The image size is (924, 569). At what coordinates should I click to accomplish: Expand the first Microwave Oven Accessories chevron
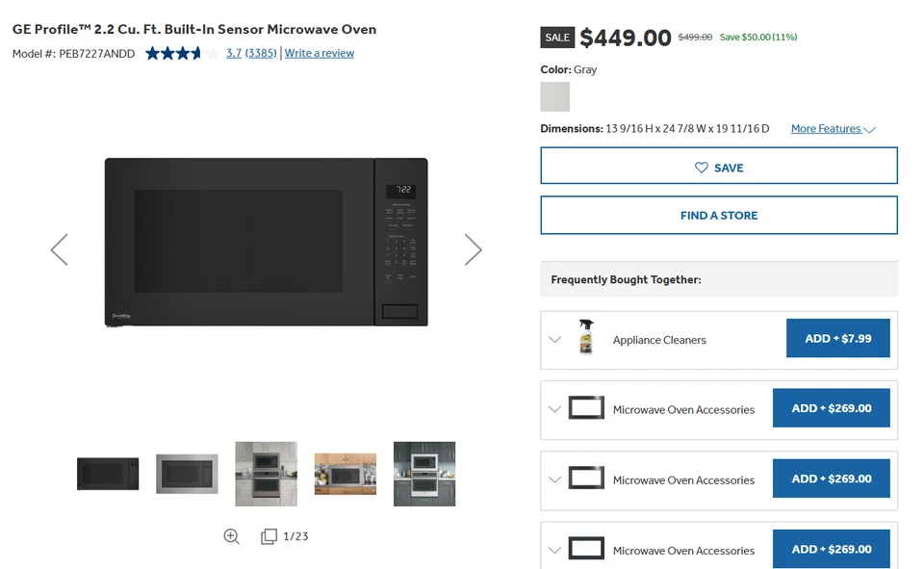click(x=554, y=409)
